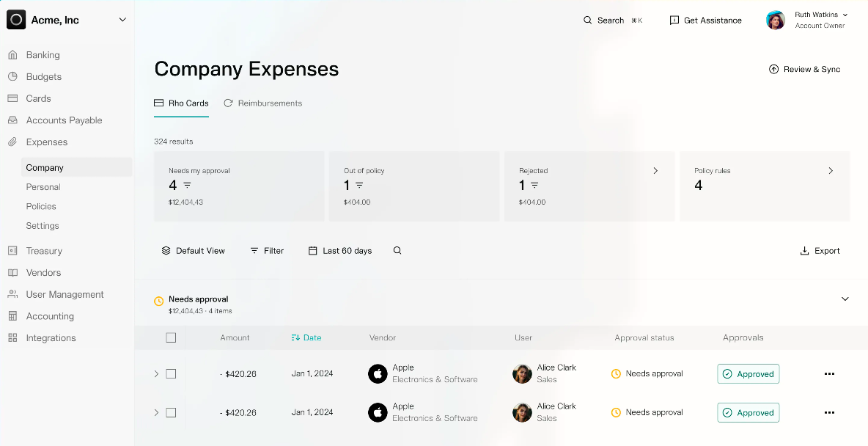
Task: Click filter icon beside Rejected count
Action: point(534,185)
